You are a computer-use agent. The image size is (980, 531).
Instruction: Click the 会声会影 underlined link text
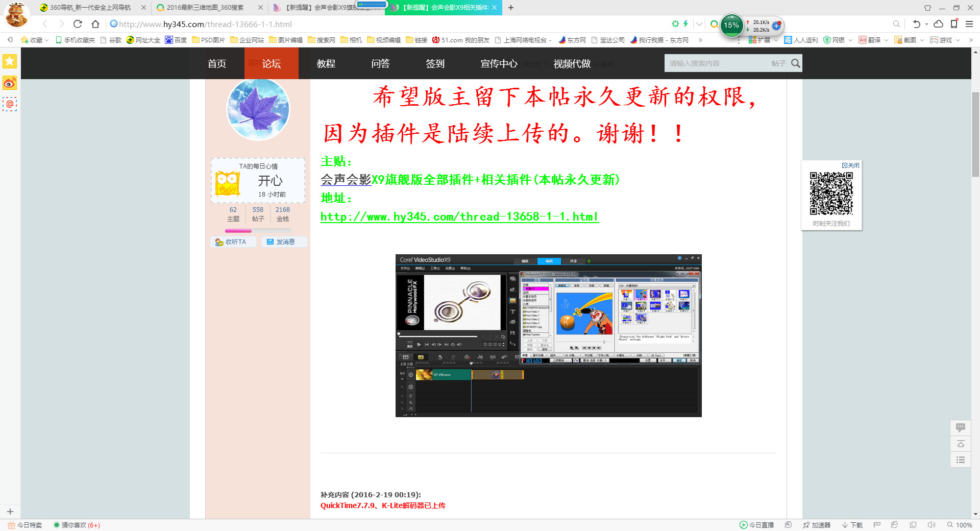[346, 180]
